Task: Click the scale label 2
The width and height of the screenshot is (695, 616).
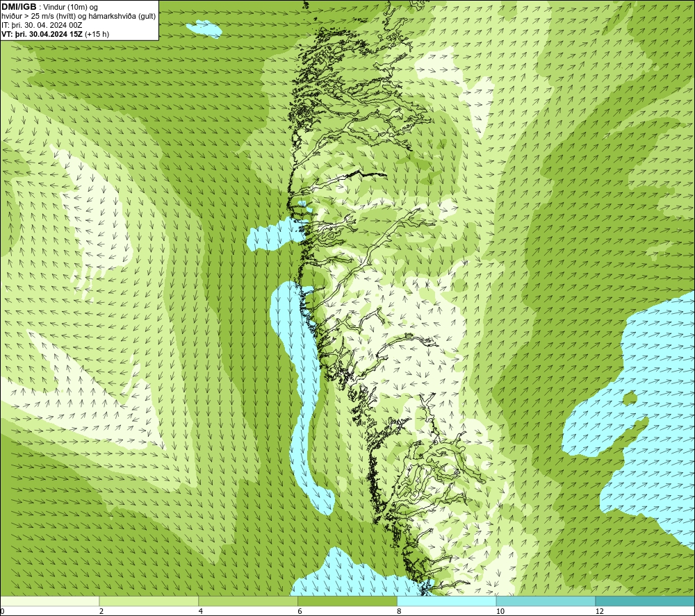Action: [x=101, y=612]
